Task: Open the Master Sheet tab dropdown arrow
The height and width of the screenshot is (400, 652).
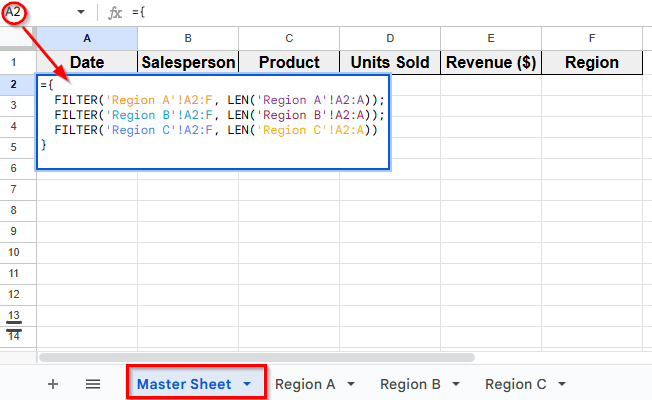Action: click(247, 384)
